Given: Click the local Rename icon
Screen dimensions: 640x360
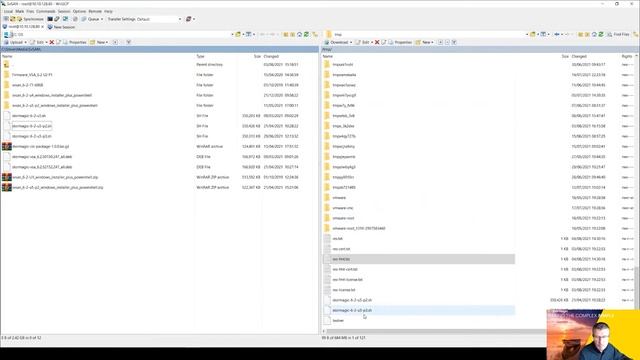Looking at the screenshot, I should (58, 42).
